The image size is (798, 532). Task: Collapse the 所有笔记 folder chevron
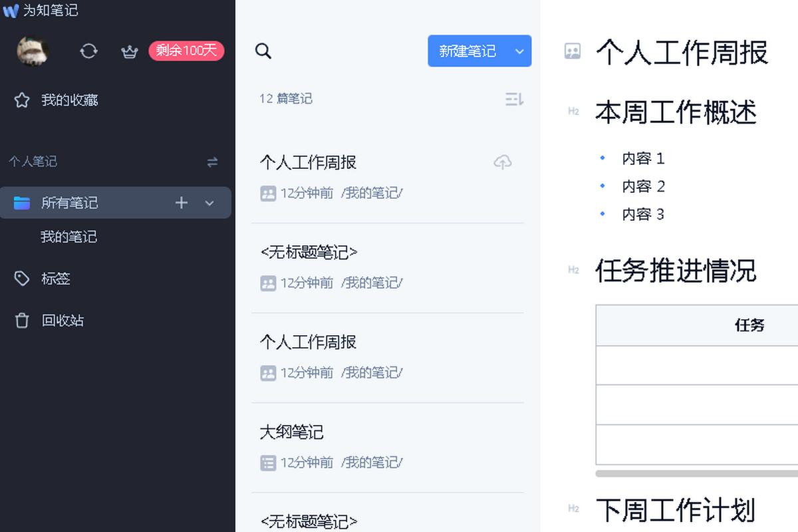pyautogui.click(x=209, y=203)
